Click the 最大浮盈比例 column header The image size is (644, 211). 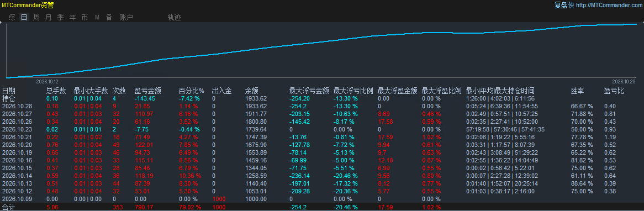click(441, 91)
